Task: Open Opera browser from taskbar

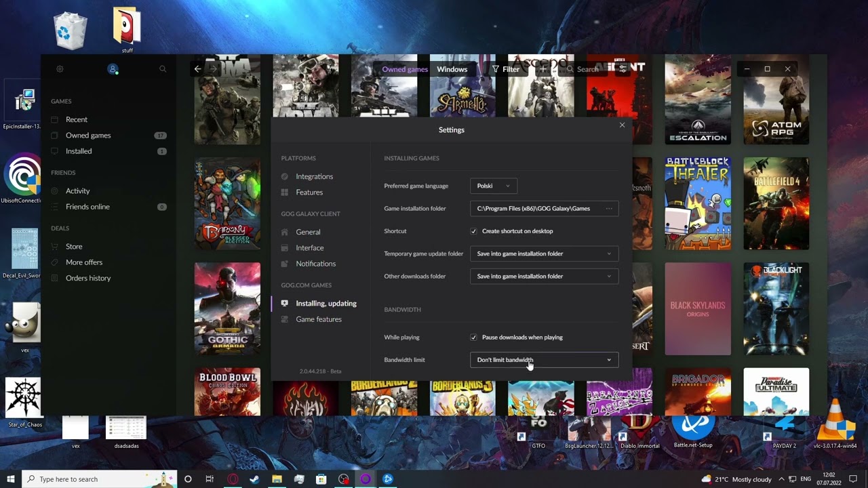Action: click(233, 479)
